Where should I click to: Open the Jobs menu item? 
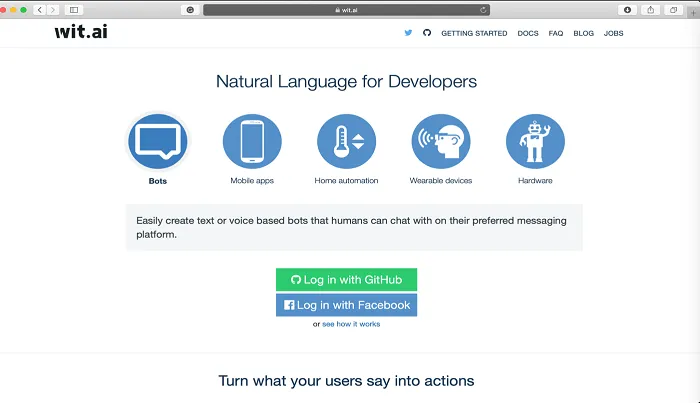click(x=613, y=33)
